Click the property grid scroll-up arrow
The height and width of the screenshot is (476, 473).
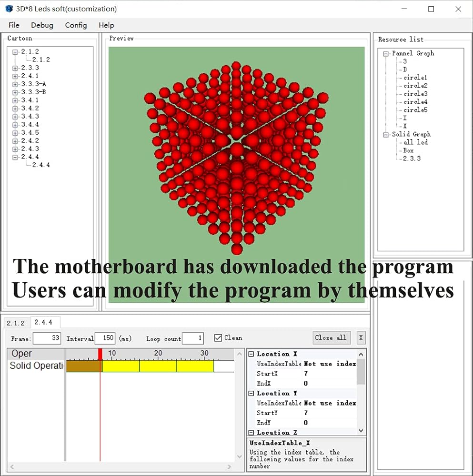(361, 354)
